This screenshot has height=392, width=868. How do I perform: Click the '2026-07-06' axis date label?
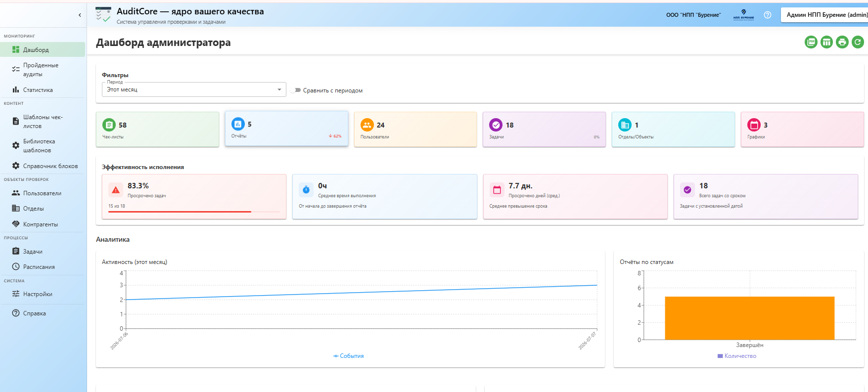tap(119, 341)
